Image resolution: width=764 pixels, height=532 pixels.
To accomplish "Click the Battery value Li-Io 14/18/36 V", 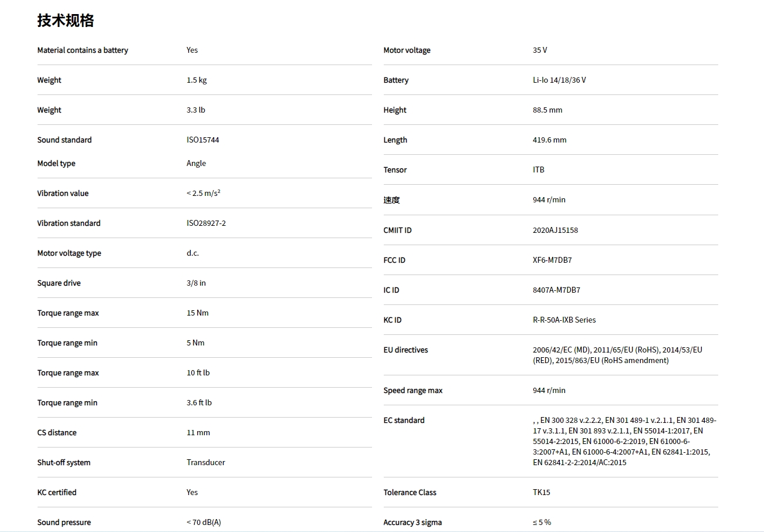I will tap(559, 80).
